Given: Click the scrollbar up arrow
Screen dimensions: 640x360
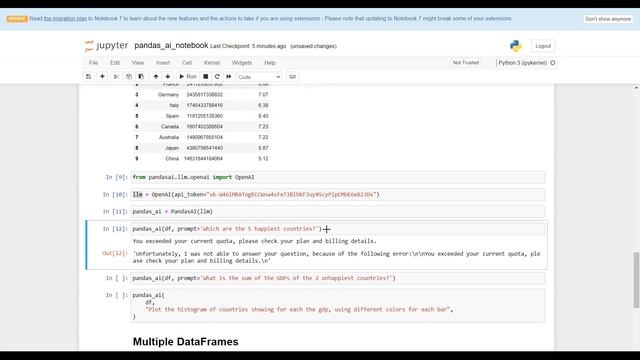Looking at the screenshot, I should tap(636, 88).
